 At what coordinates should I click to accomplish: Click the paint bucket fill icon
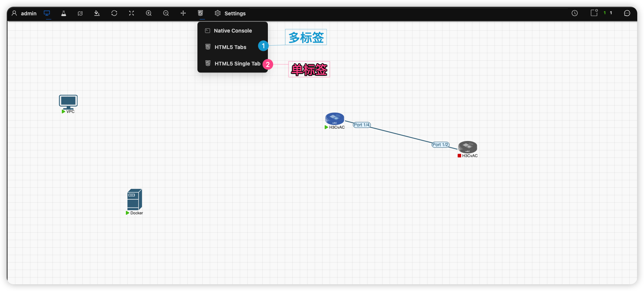(97, 13)
